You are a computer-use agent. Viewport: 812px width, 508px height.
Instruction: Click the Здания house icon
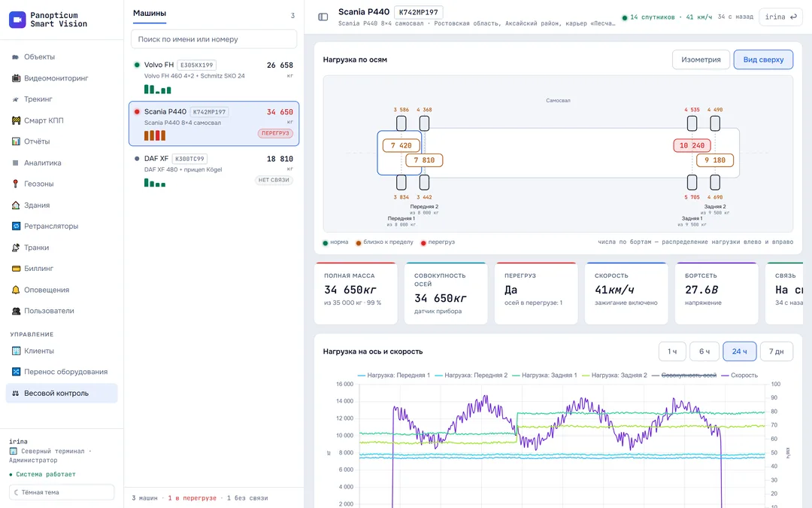[x=16, y=205]
